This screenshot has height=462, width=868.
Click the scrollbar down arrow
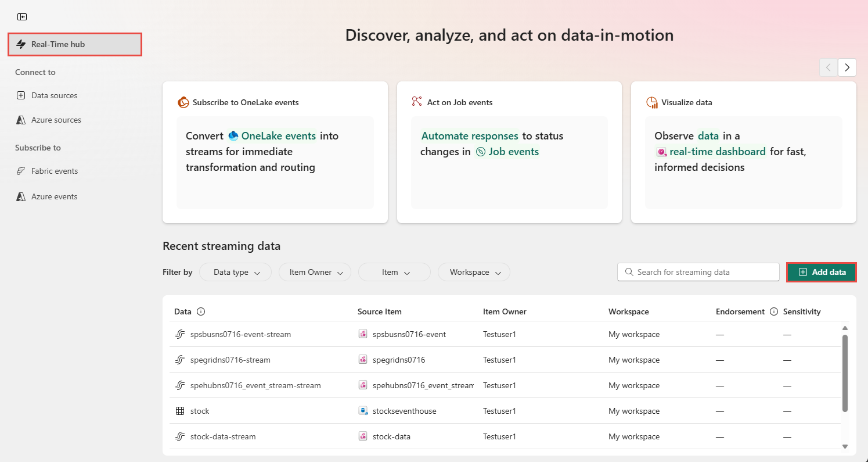(x=845, y=446)
